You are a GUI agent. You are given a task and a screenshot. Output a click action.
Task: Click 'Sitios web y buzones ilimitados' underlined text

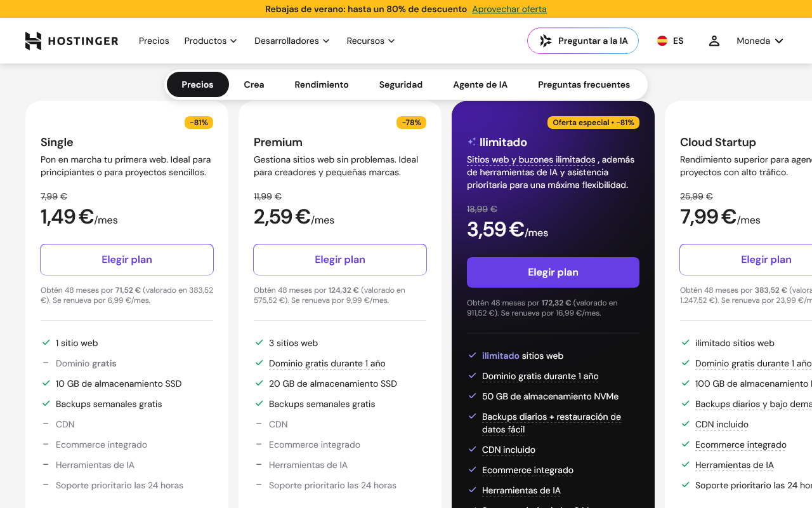[x=531, y=159]
